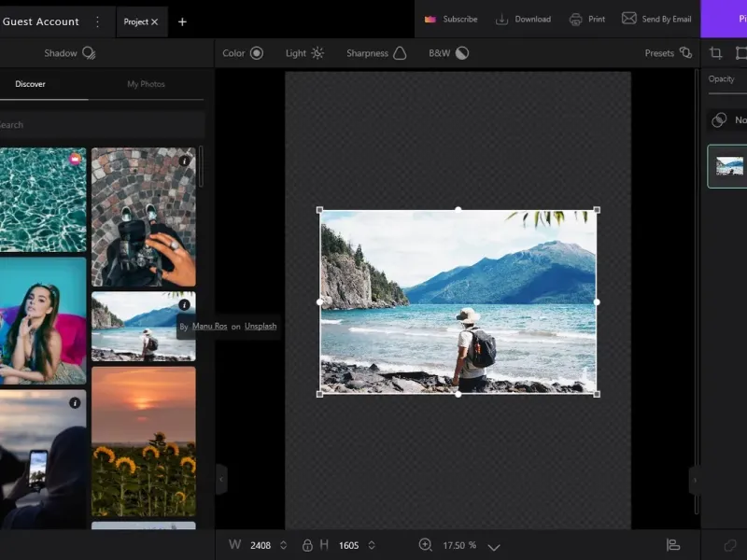Click the Subscribe button
747x560 pixels.
pyautogui.click(x=451, y=19)
